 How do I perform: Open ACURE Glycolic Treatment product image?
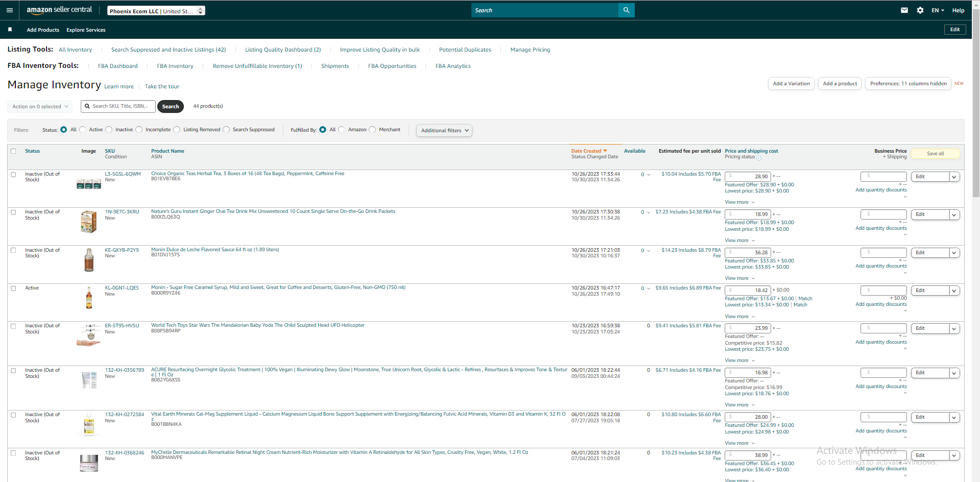click(89, 380)
